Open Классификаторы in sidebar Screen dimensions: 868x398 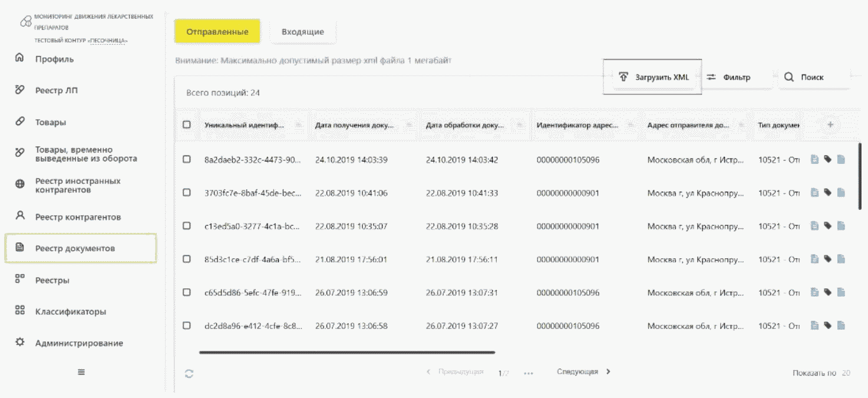pos(71,311)
